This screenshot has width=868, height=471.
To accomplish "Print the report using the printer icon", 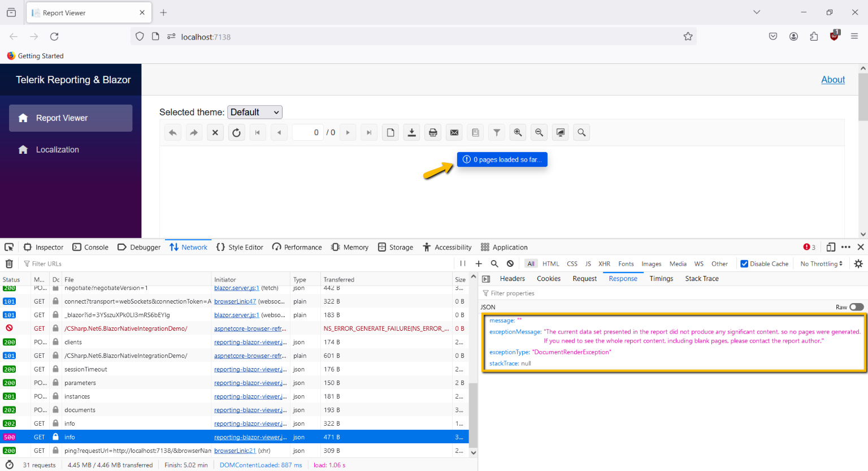I will point(433,133).
